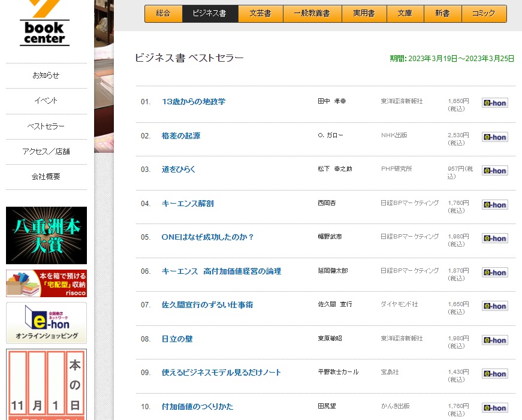Open the 八重洲本大賞 banner
This screenshot has height=420, width=522.
[46, 235]
